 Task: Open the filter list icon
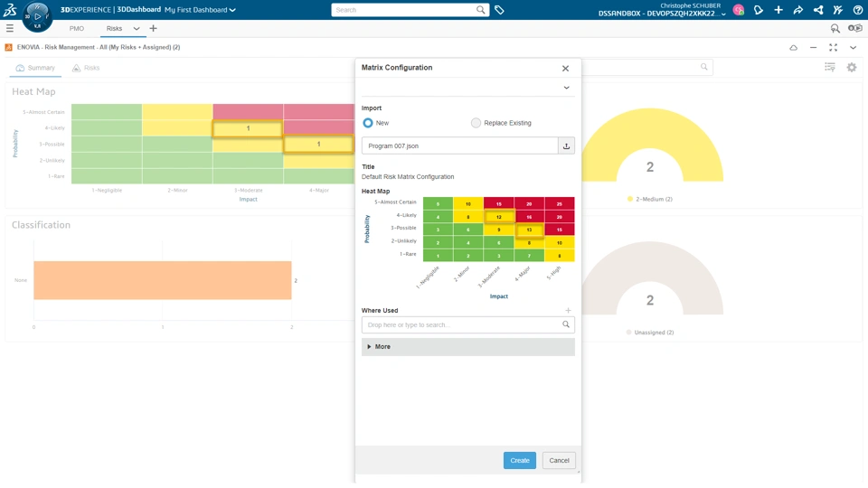coord(830,68)
